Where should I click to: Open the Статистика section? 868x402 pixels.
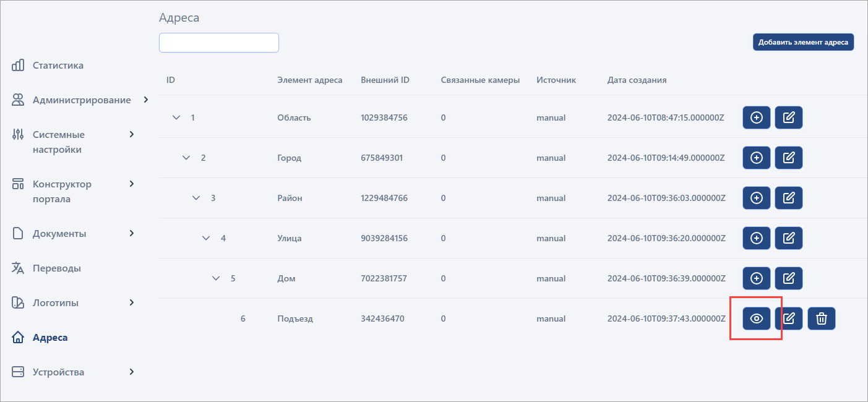coord(58,66)
